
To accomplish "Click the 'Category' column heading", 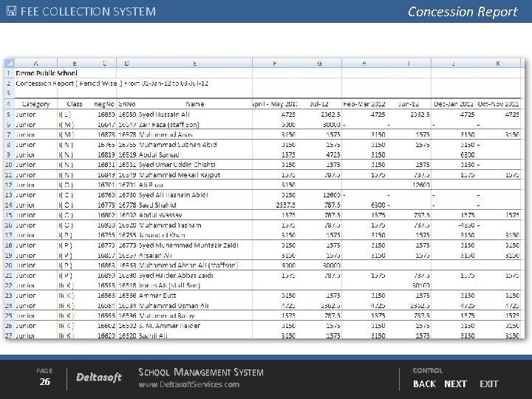I will (x=35, y=104).
